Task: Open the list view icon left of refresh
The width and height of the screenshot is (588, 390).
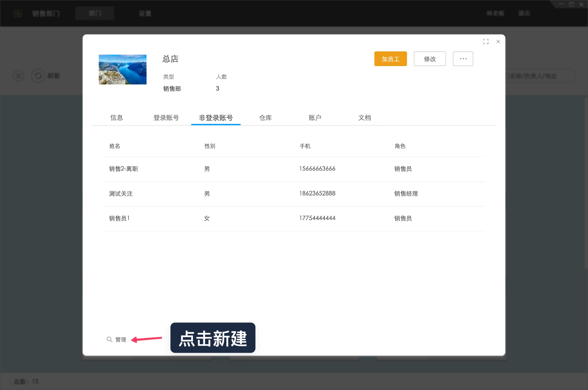Action: pos(18,75)
